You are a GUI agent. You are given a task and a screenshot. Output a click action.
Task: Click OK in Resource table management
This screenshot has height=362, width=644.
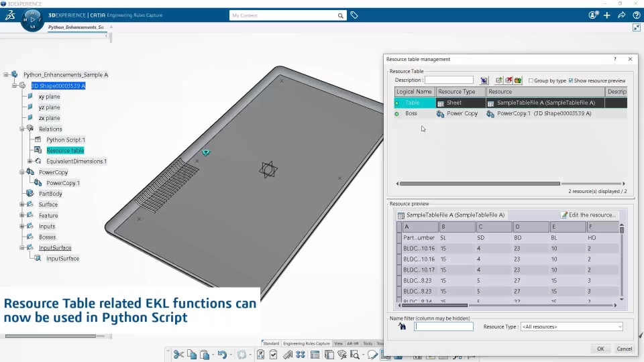coord(600,349)
